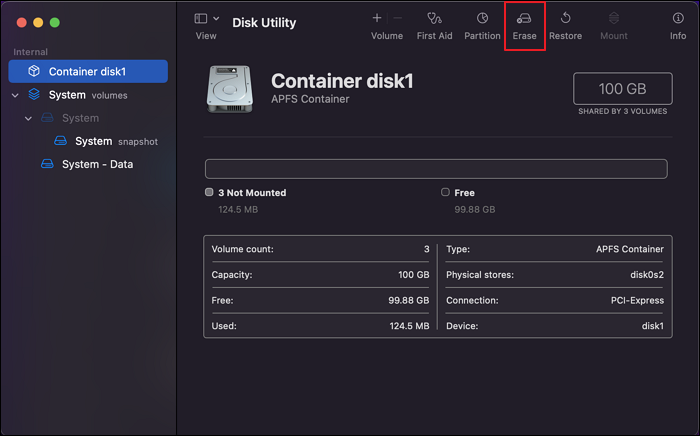
Task: Select the System - Data volume
Action: (x=96, y=164)
